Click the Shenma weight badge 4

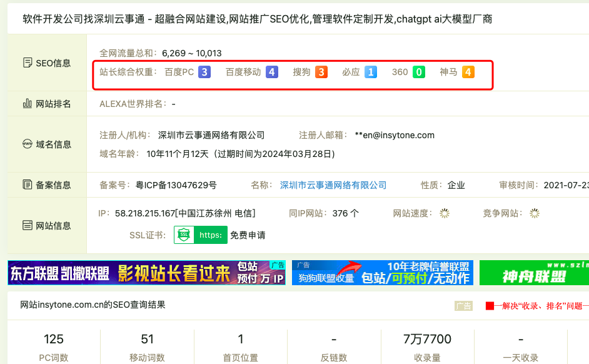[468, 72]
